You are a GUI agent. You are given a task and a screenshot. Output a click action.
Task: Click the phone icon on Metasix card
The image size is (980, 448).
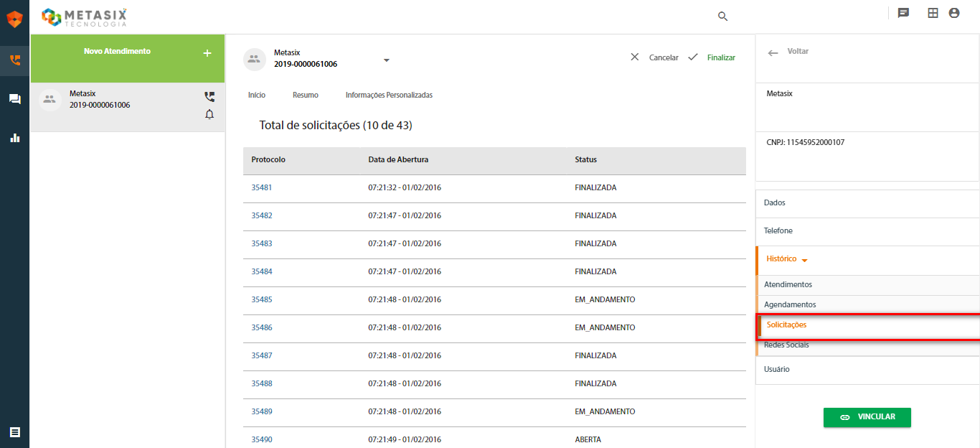tap(209, 96)
